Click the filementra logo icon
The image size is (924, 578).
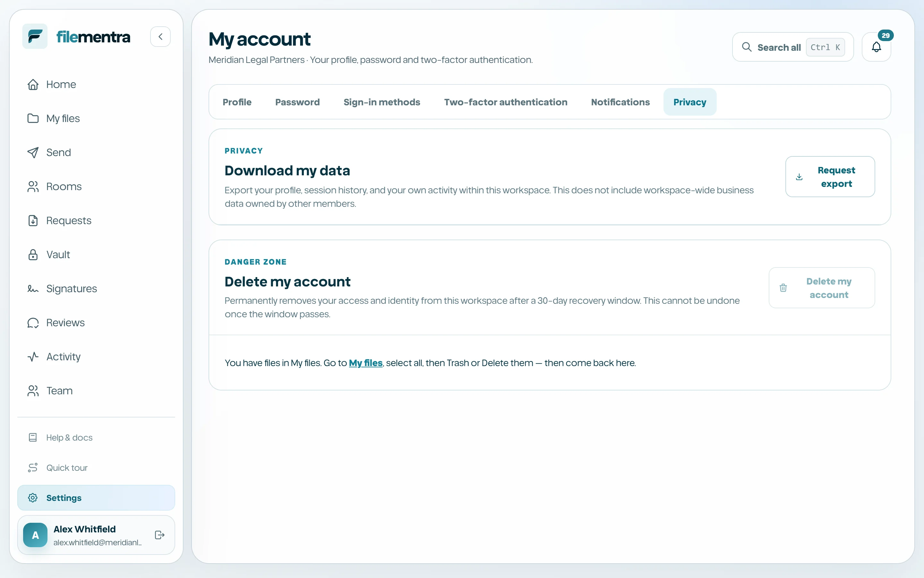coord(35,37)
